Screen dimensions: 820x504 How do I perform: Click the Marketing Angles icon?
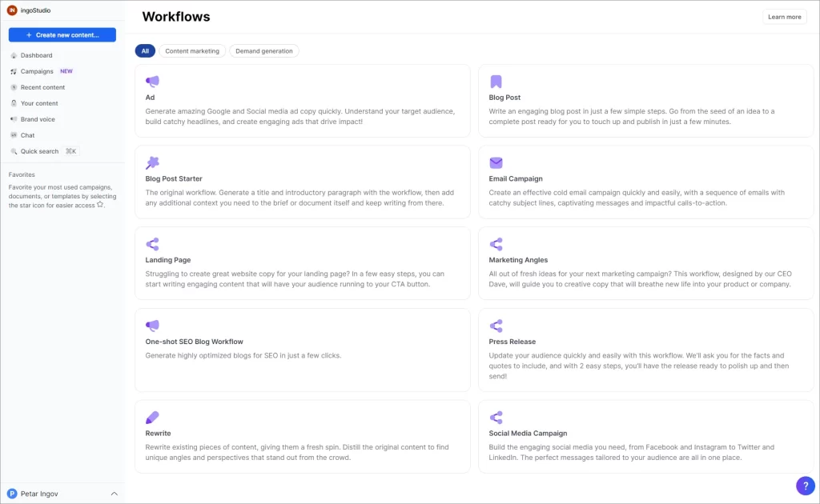click(496, 243)
